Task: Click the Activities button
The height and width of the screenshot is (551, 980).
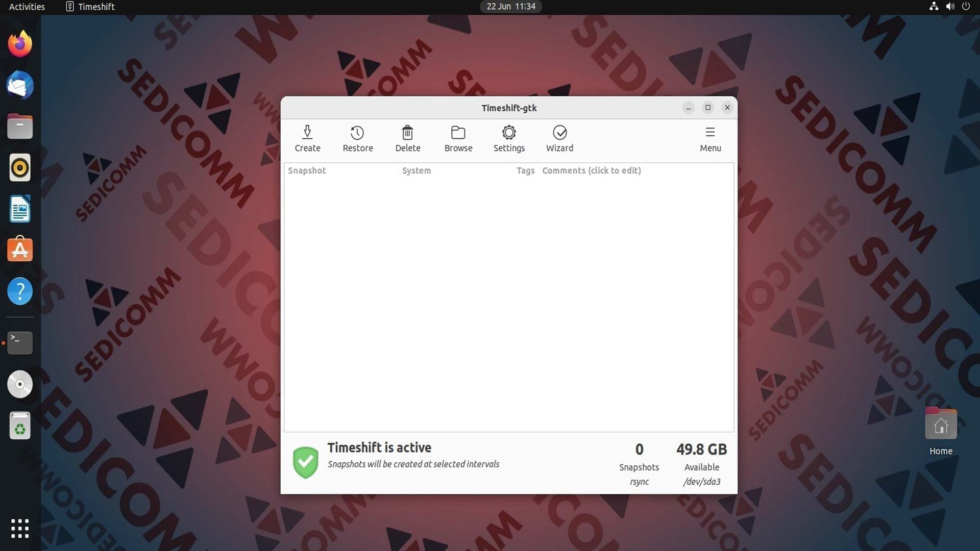Action: pyautogui.click(x=27, y=7)
